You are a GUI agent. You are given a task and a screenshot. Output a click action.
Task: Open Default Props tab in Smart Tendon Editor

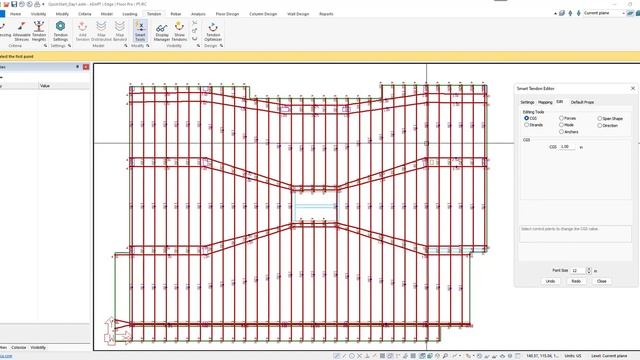click(x=582, y=102)
